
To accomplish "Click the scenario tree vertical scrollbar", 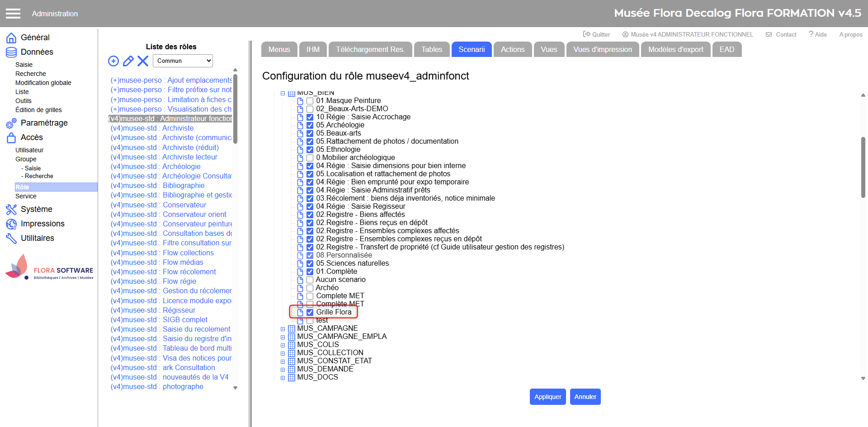I will pyautogui.click(x=863, y=167).
